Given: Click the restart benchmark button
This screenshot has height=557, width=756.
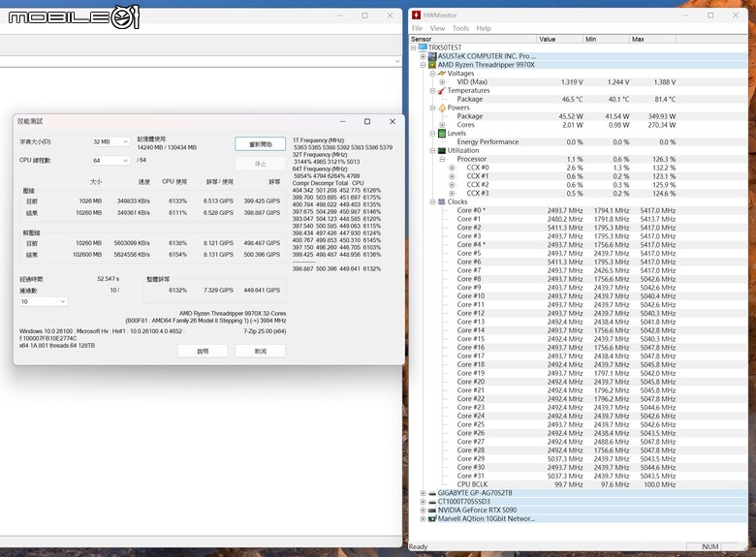Looking at the screenshot, I should [x=261, y=144].
